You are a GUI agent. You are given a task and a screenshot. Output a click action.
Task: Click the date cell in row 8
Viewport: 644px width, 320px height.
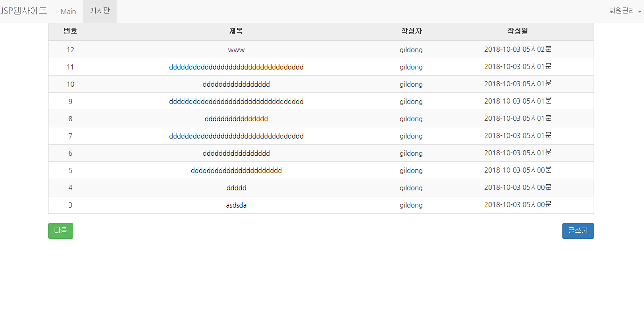[518, 118]
